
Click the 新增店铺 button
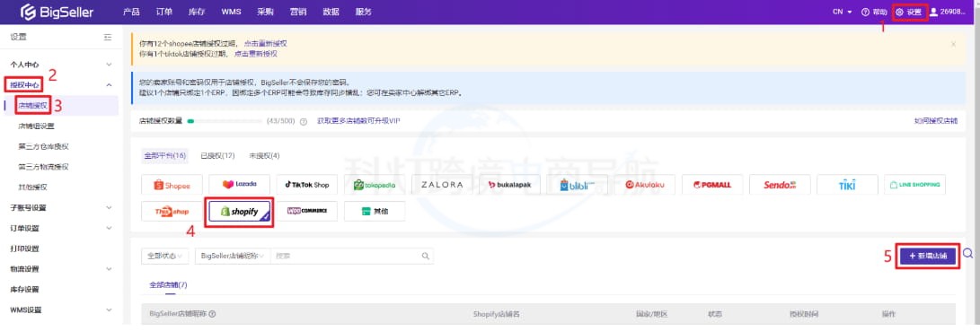click(x=928, y=256)
